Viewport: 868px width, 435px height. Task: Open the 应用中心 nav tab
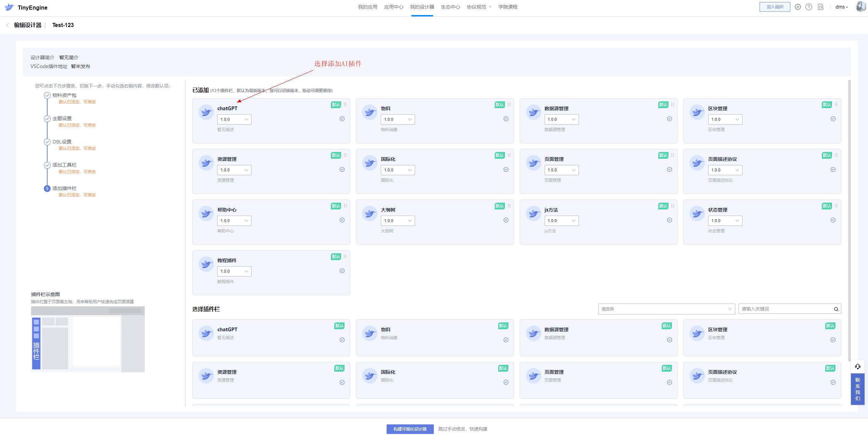pyautogui.click(x=393, y=7)
